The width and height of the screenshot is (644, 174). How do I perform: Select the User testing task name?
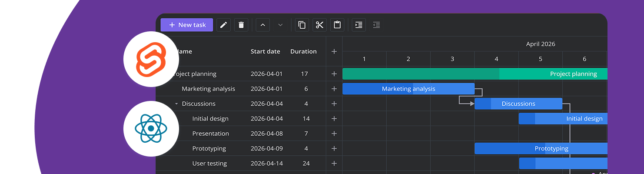209,164
